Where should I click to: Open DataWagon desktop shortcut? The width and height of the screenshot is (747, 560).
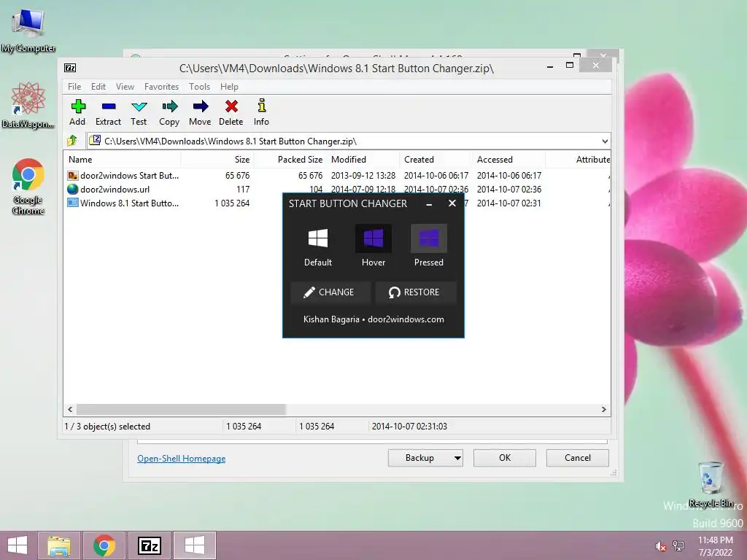click(x=28, y=106)
